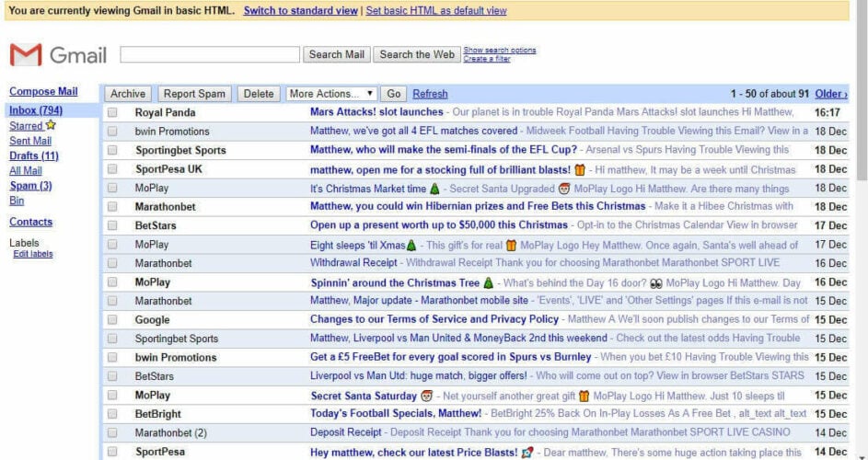Refresh the inbox list

430,94
